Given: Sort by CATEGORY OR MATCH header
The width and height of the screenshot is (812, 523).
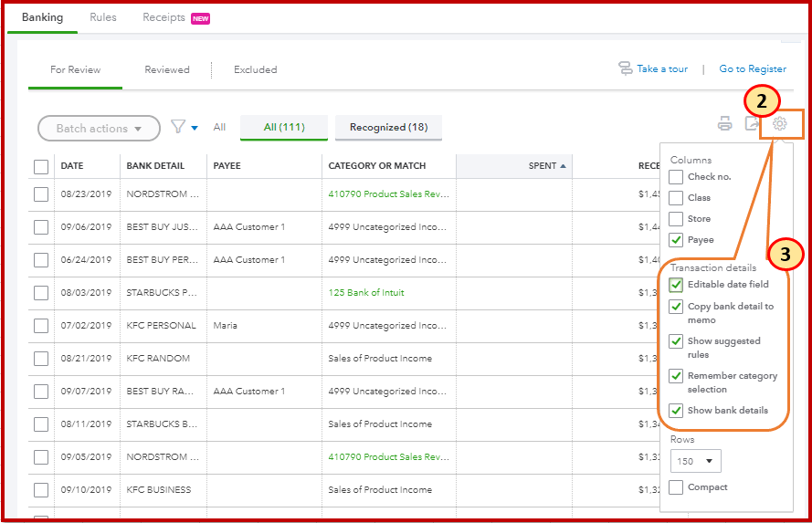Looking at the screenshot, I should [x=377, y=166].
